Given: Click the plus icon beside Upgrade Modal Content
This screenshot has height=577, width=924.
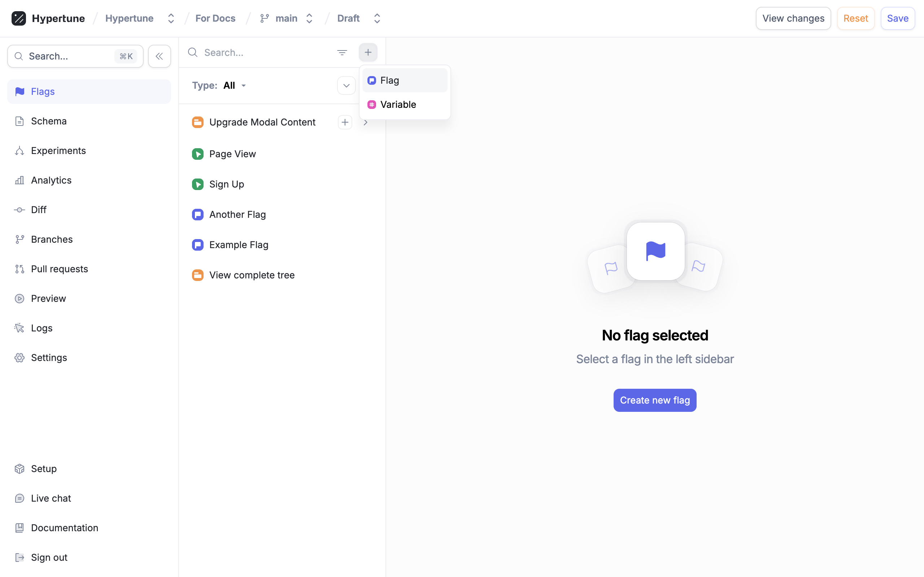Looking at the screenshot, I should click(x=345, y=122).
